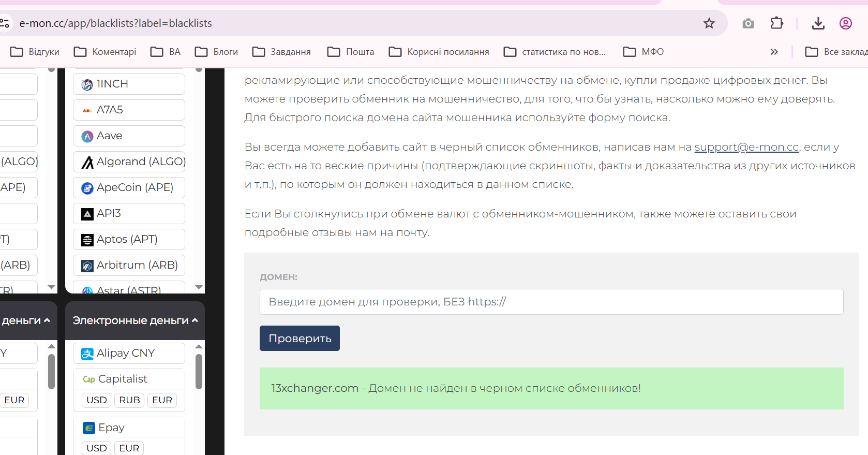Collapse the Электронные деньги section
This screenshot has height=455, width=868.
click(135, 320)
